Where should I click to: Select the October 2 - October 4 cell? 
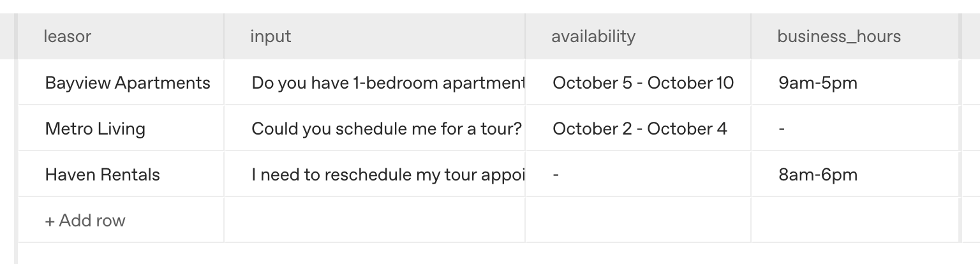coord(640,129)
